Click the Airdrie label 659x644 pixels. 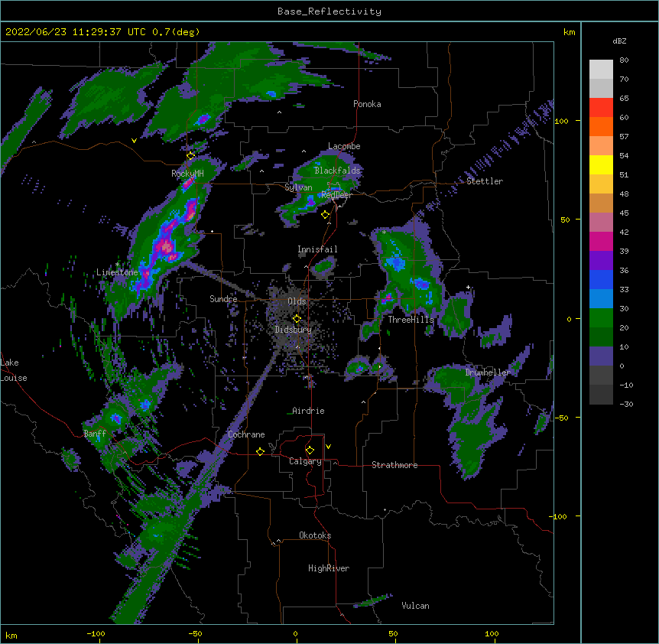[309, 411]
